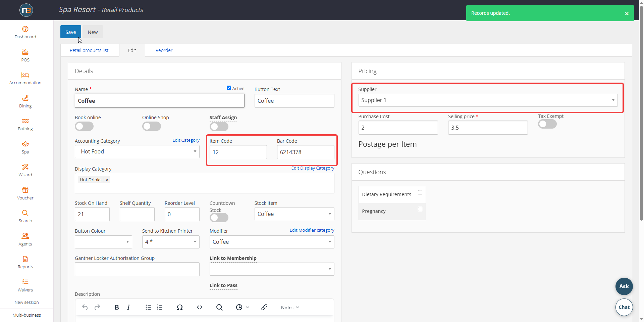Click the nB logo in header
This screenshot has height=322, width=644.
(x=26, y=10)
